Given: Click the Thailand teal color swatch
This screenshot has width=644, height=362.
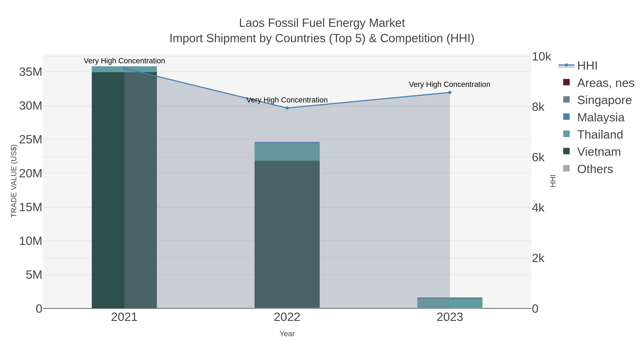Looking at the screenshot, I should pyautogui.click(x=566, y=134).
